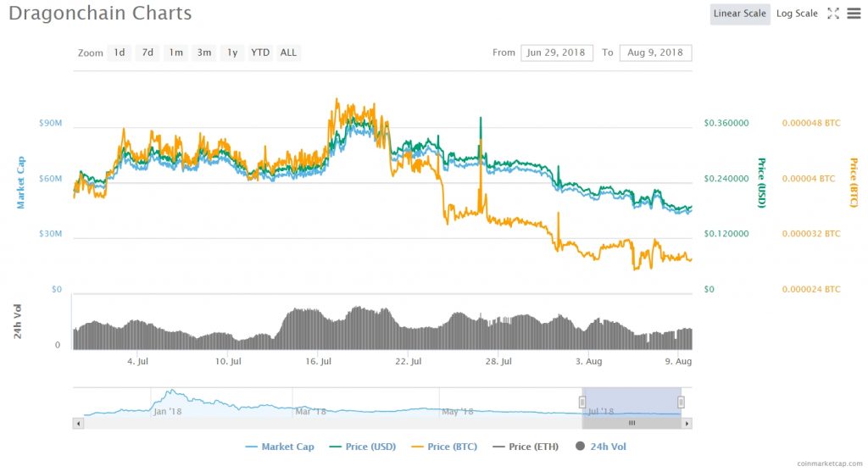Click Jul '18 in the navigator timeline

(600, 412)
